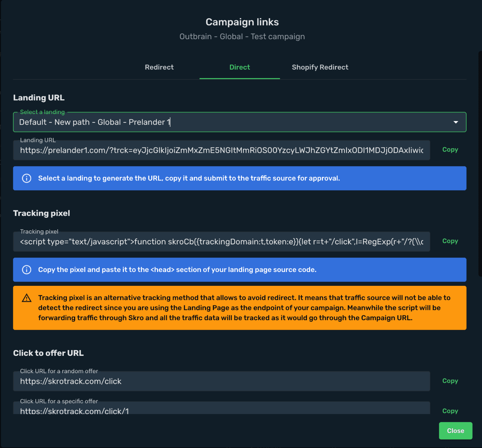Viewport: 482px width, 448px height.
Task: Click the 'Copy the pixel and paste it' message
Action: pyautogui.click(x=177, y=270)
